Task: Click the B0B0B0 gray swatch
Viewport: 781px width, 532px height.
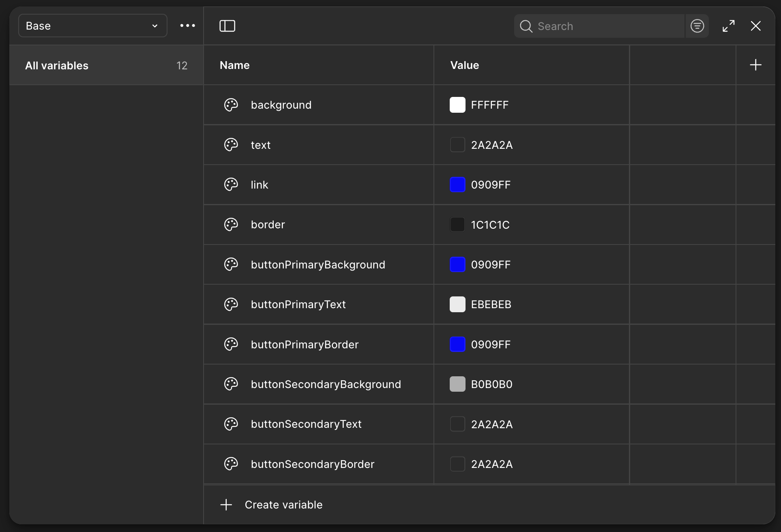Action: (x=457, y=384)
